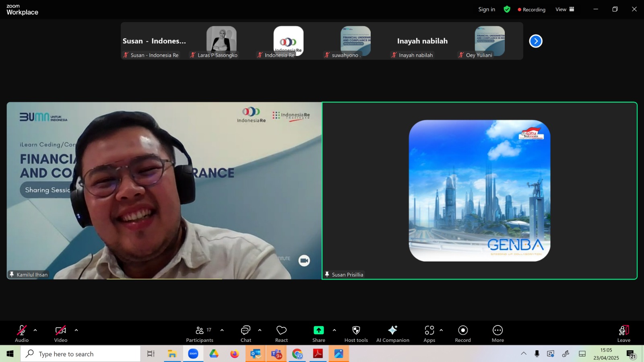Viewport: 644px width, 362px height.
Task: Expand share options arrow beside Share
Action: (334, 330)
